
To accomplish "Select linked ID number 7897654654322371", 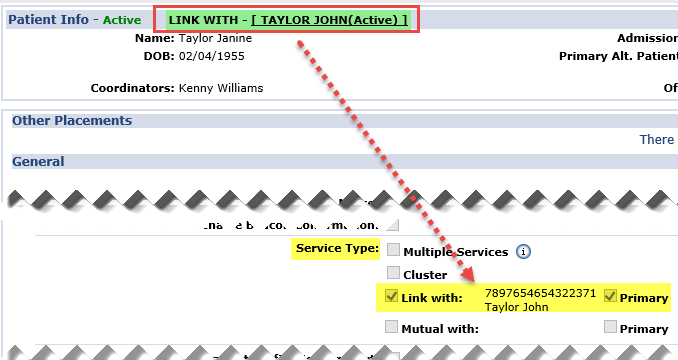I will pyautogui.click(x=540, y=293).
